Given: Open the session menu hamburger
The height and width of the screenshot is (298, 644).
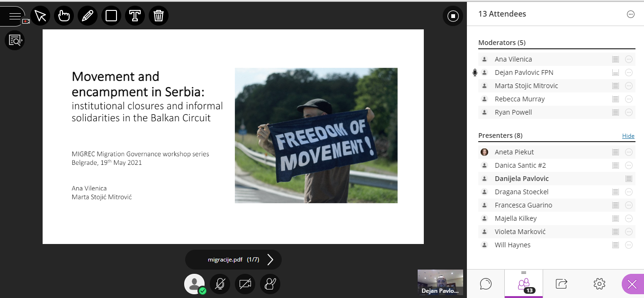Looking at the screenshot, I should (15, 16).
